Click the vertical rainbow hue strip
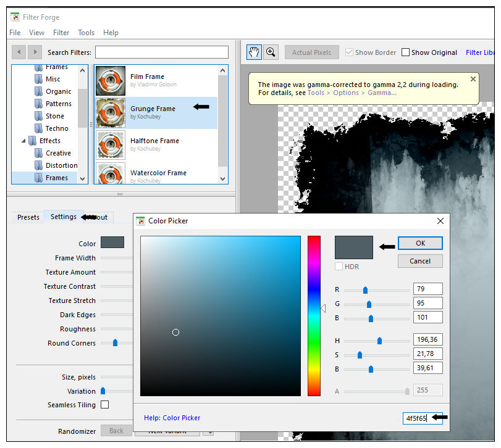501x448 pixels. point(314,316)
